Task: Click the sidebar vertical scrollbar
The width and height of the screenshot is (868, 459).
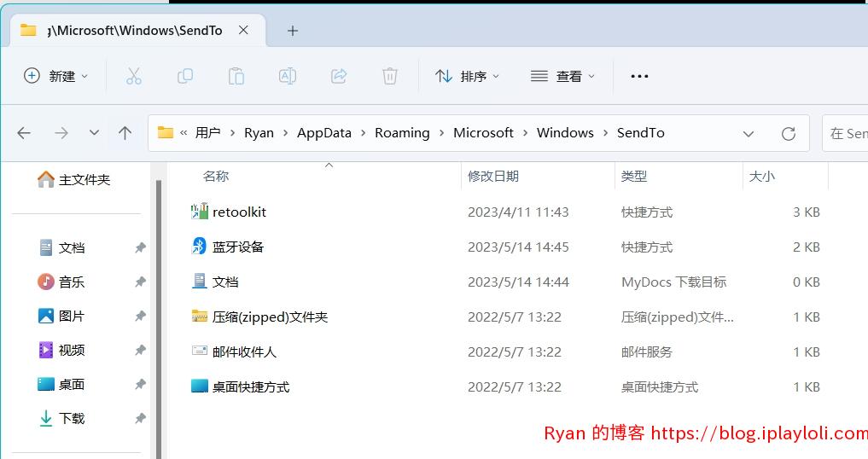Action: coord(159,318)
